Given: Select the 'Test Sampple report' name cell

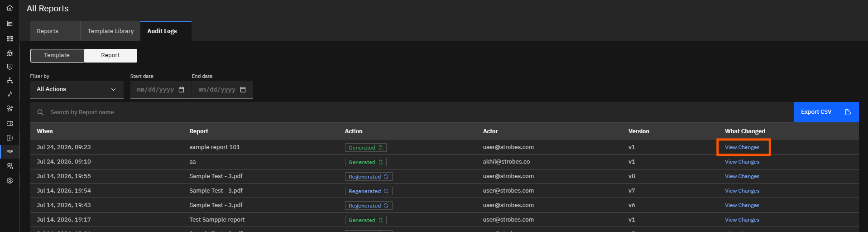Looking at the screenshot, I should [x=217, y=220].
